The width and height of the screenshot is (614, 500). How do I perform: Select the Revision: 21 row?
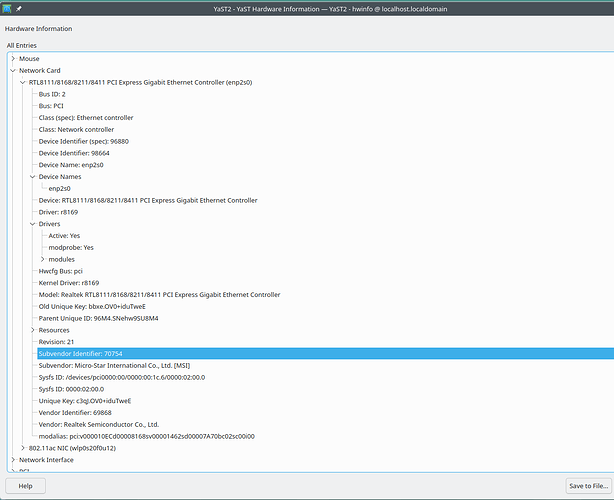(x=56, y=342)
